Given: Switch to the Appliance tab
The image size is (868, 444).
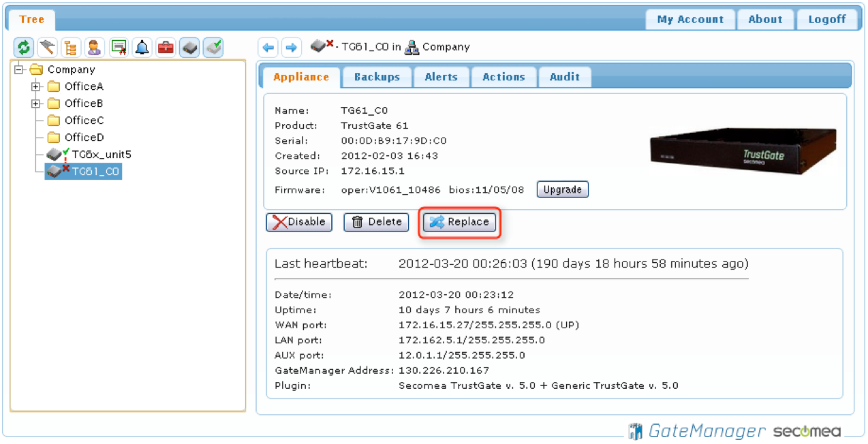Looking at the screenshot, I should point(301,77).
